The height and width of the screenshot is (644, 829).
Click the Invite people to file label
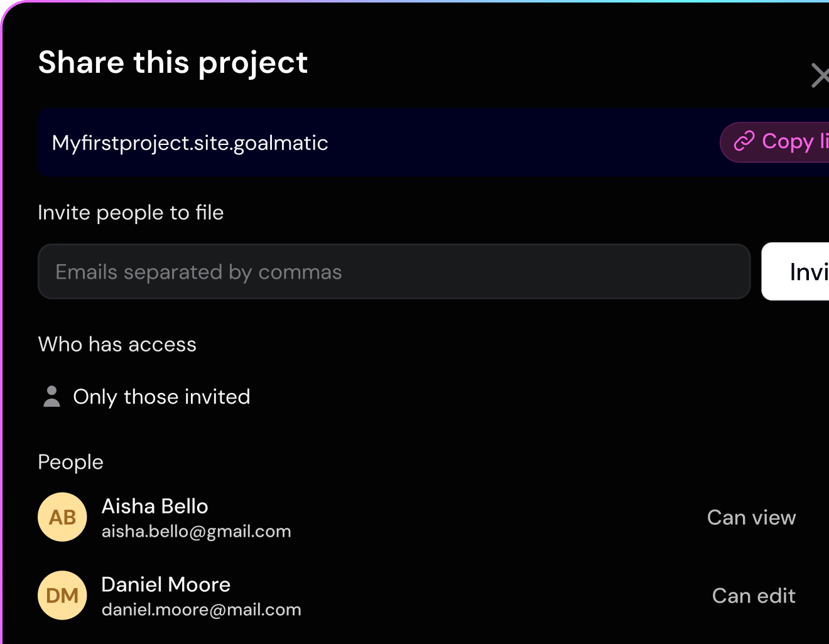pos(131,213)
